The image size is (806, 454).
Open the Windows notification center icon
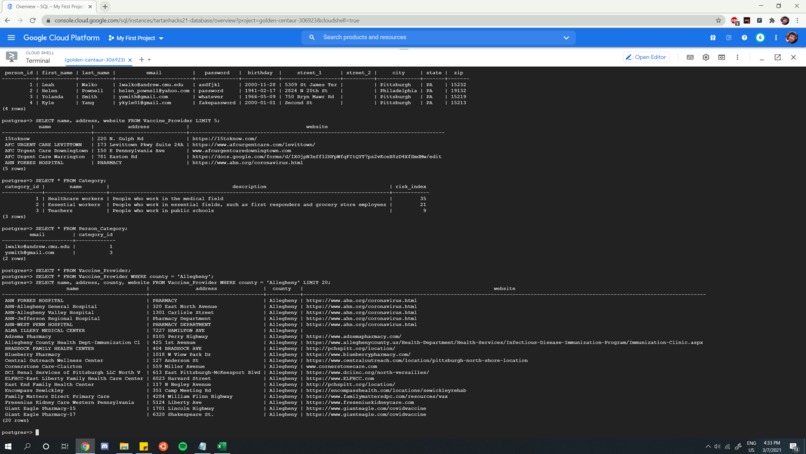[x=794, y=446]
